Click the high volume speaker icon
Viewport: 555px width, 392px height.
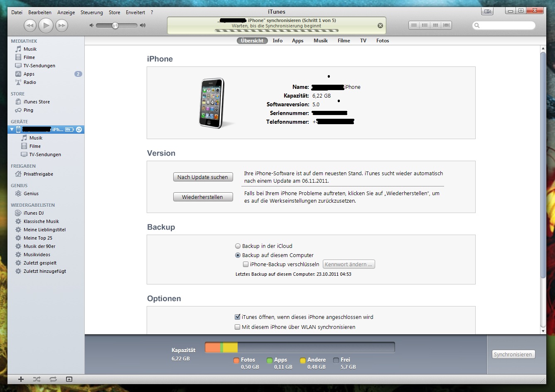pyautogui.click(x=142, y=26)
